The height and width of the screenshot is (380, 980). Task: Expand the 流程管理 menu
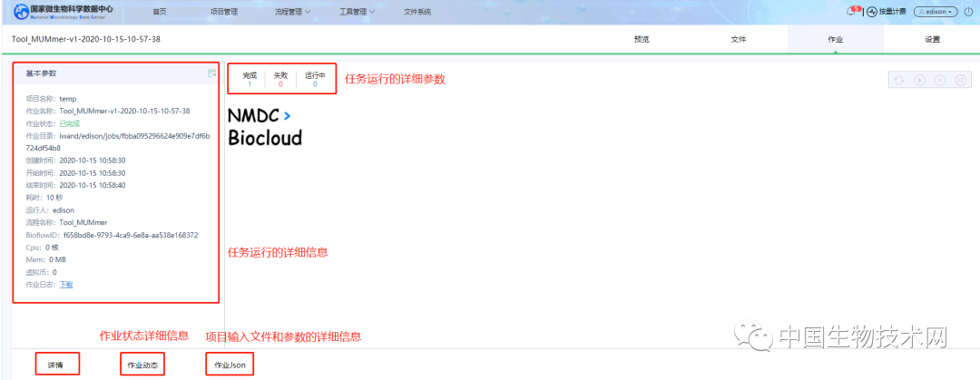point(292,11)
